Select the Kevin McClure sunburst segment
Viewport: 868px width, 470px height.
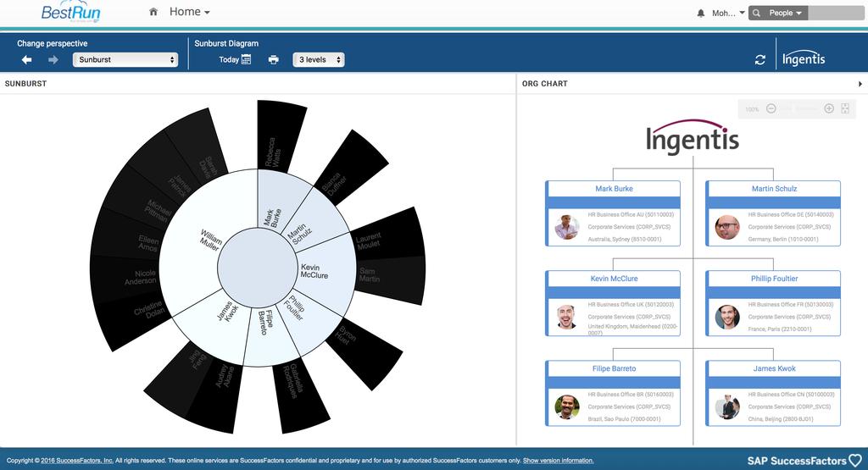(x=326, y=271)
